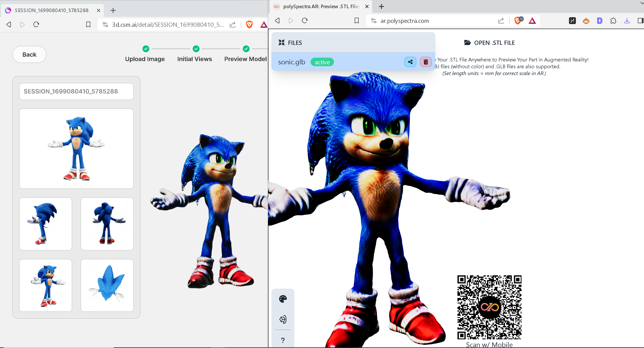Viewport: 644px width, 348px height.
Task: Open the orange robot extension
Action: (x=586, y=21)
